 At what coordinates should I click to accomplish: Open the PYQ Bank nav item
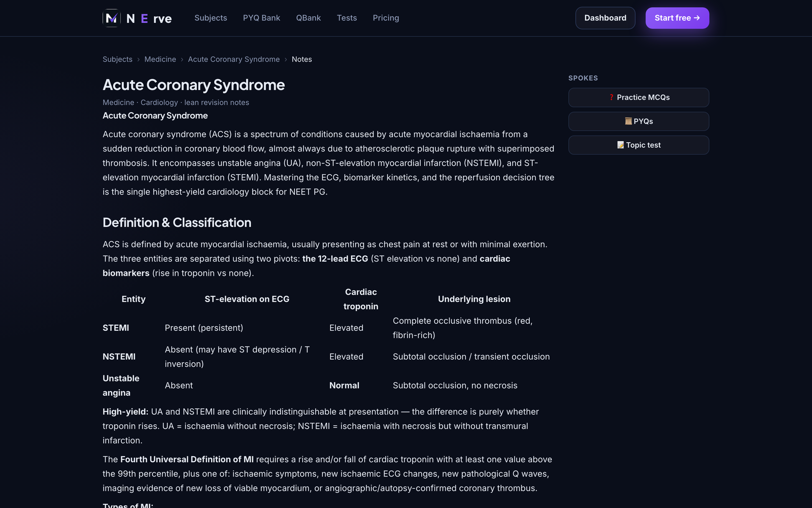tap(261, 18)
